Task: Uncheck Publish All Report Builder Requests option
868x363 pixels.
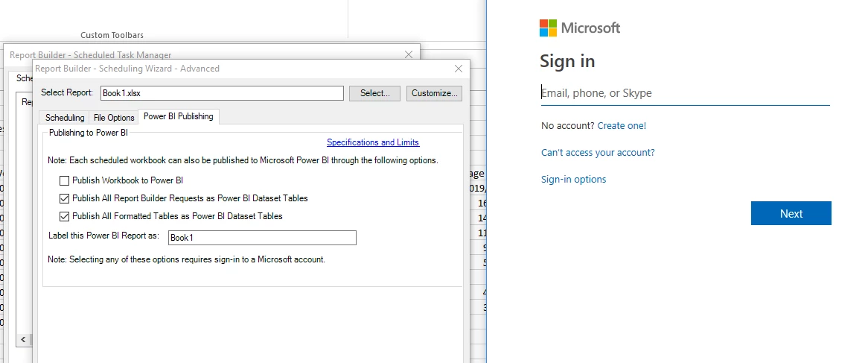Action: point(64,198)
